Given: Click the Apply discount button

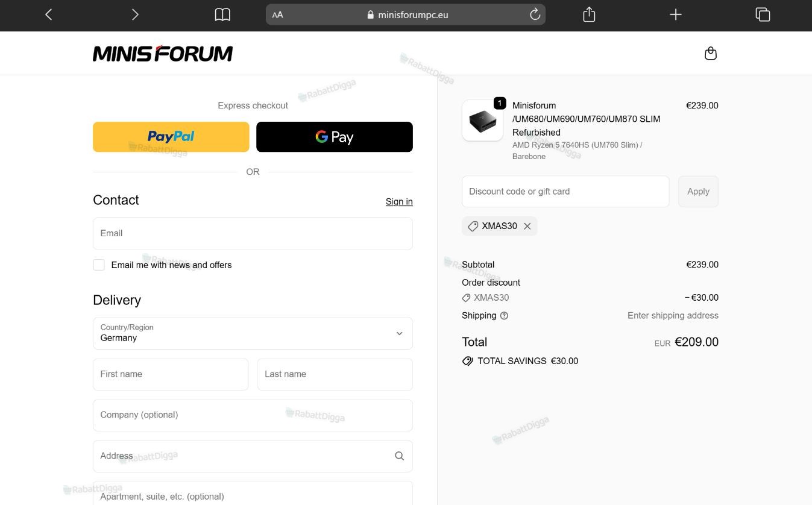Looking at the screenshot, I should click(x=698, y=192).
